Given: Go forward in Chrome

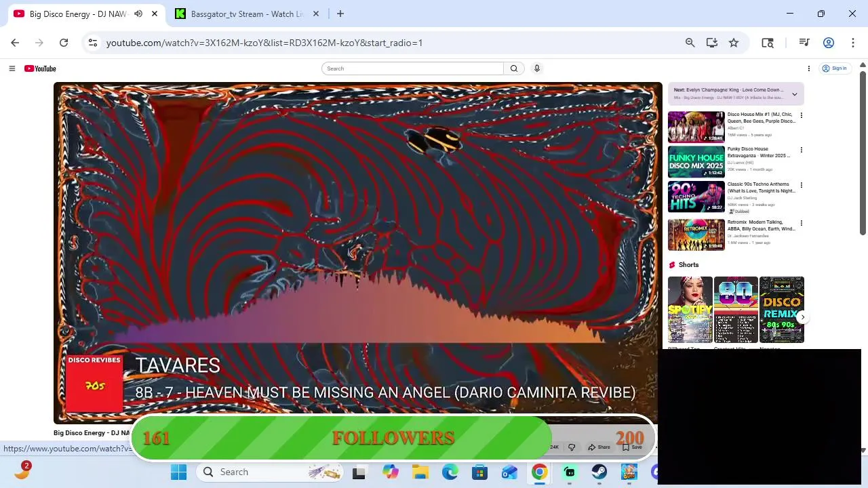Looking at the screenshot, I should pos(39,43).
